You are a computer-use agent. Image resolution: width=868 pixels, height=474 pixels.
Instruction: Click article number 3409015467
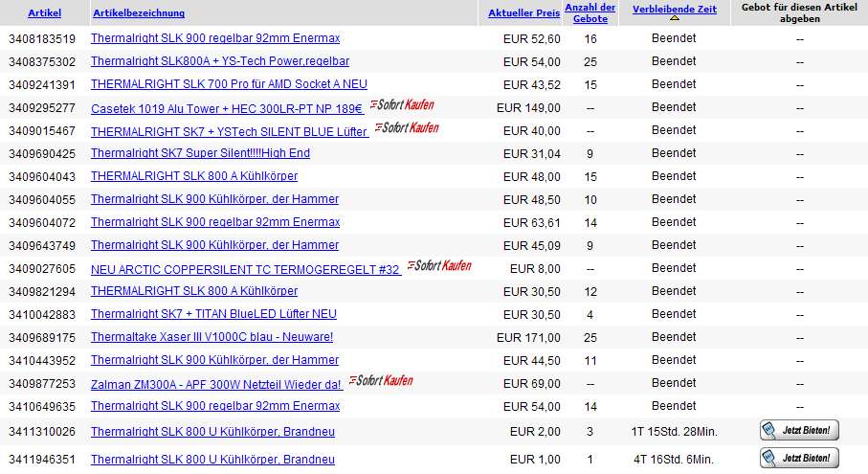point(42,131)
